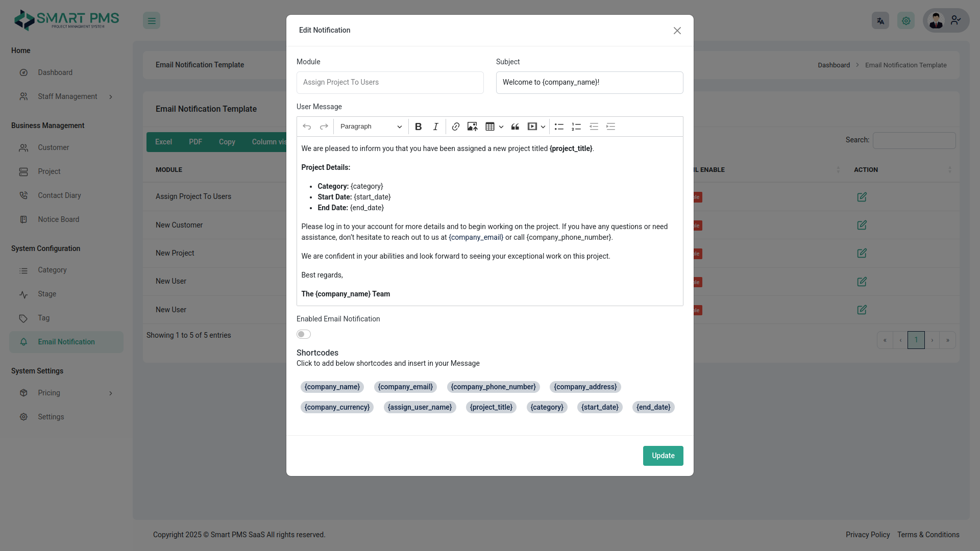
Task: Open Email Notification in the sidebar
Action: click(66, 342)
